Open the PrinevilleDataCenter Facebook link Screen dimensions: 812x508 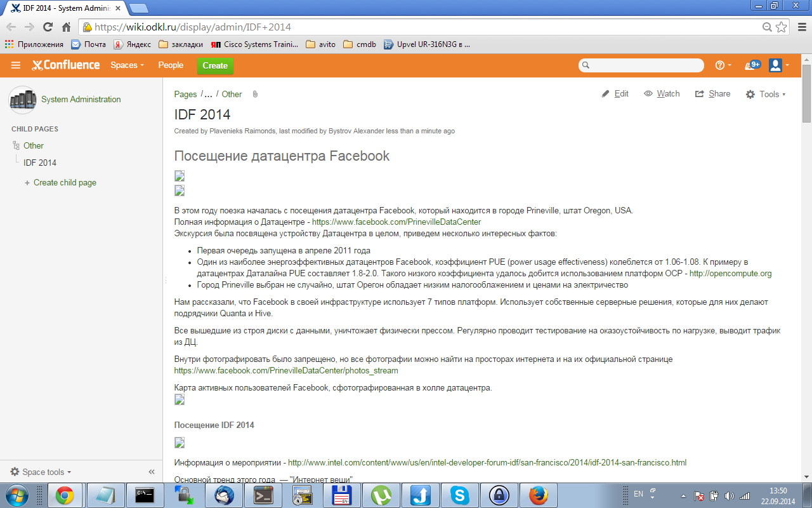tap(396, 222)
